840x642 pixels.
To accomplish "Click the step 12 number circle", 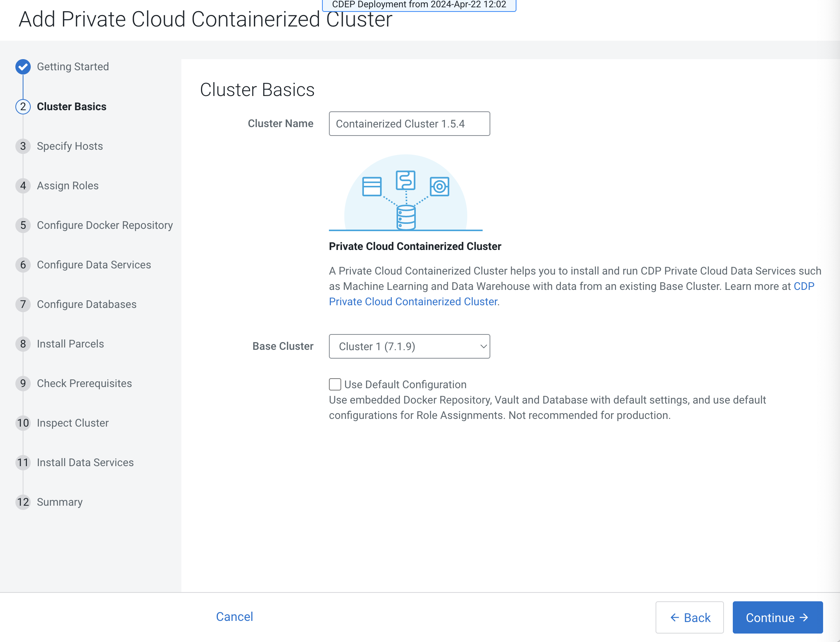I will tap(23, 502).
